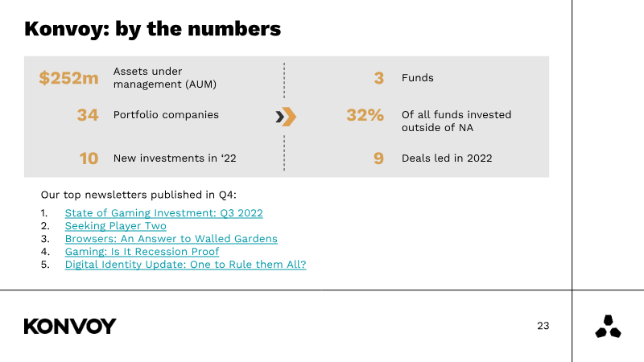Click the 10 new investments figure
Screen dimensions: 644x362
point(89,158)
